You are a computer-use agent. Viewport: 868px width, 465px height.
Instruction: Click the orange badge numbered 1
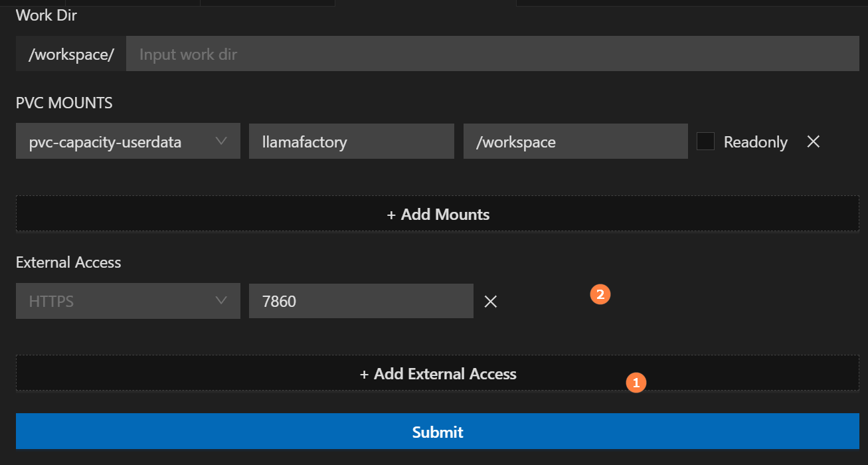point(636,383)
